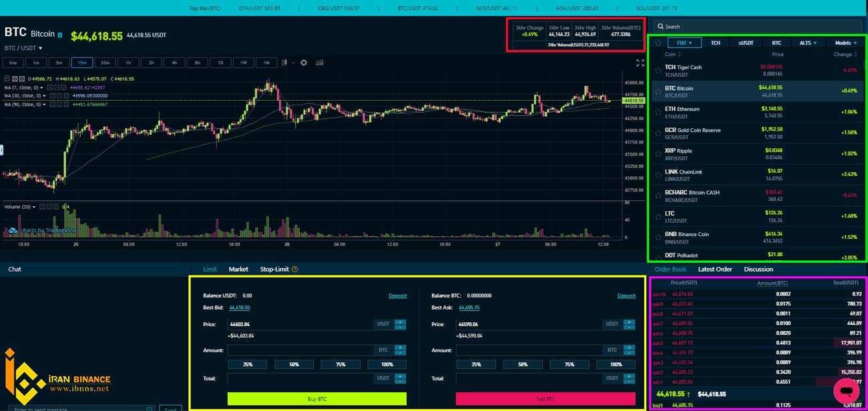The image size is (868, 411).
Task: Favorite LINK ChainLink with its star
Action: (658, 175)
